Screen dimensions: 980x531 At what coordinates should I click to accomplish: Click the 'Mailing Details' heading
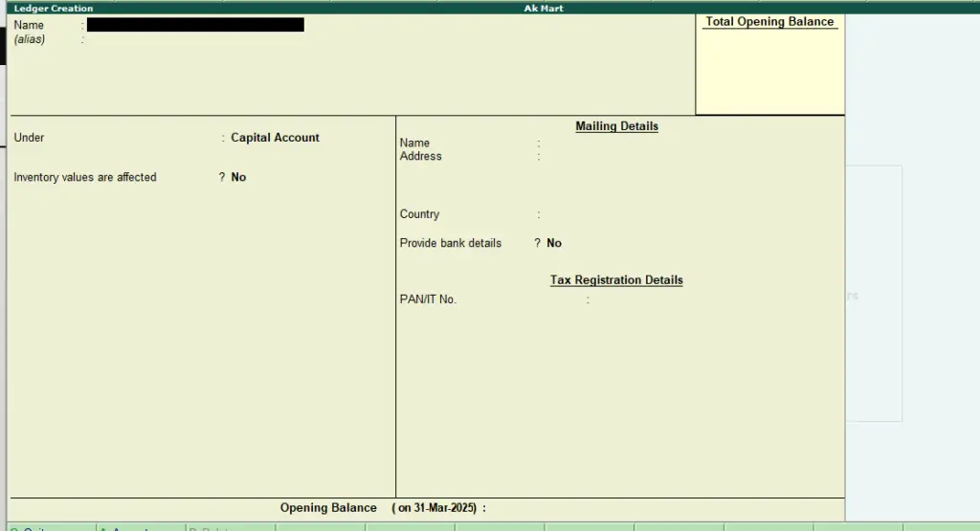[x=617, y=126]
